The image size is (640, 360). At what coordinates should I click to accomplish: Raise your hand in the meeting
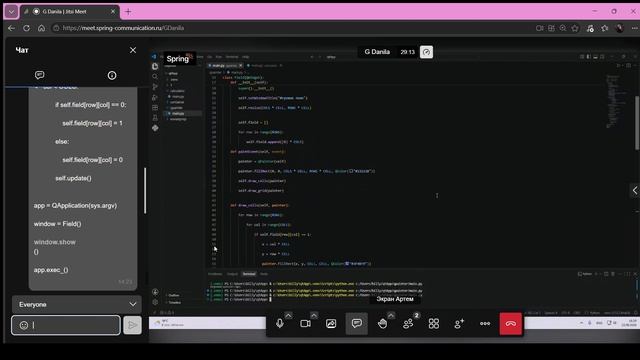[x=382, y=324]
